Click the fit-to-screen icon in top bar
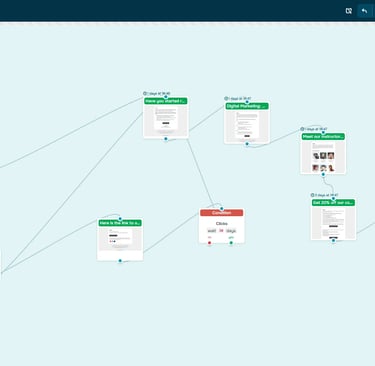Screen dimensions: 375x366 coord(349,11)
